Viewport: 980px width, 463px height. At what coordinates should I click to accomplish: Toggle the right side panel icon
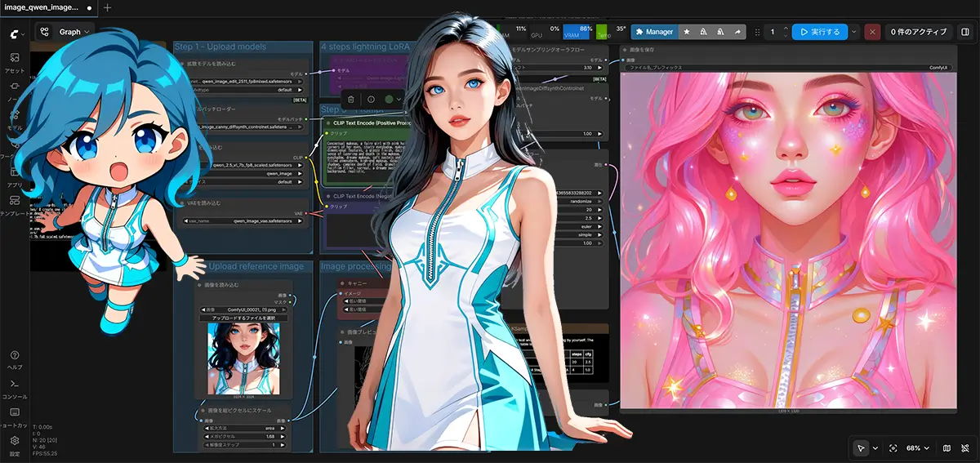click(965, 32)
